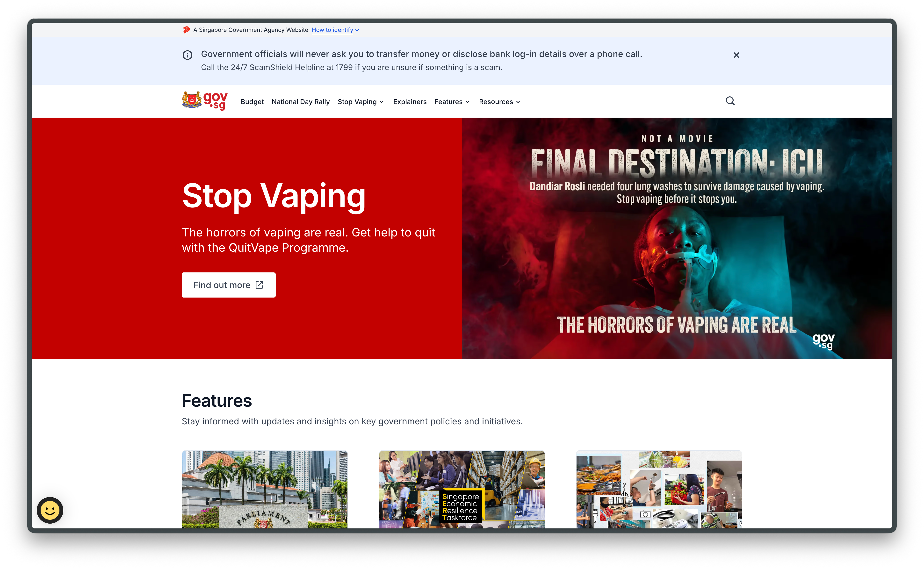The height and width of the screenshot is (569, 924).
Task: Open the Parliament feature card
Action: click(265, 489)
